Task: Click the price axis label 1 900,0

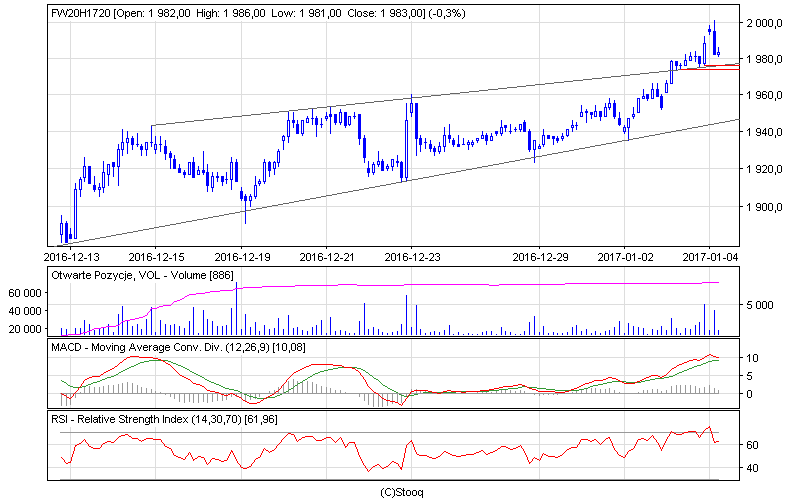Action: click(x=764, y=207)
